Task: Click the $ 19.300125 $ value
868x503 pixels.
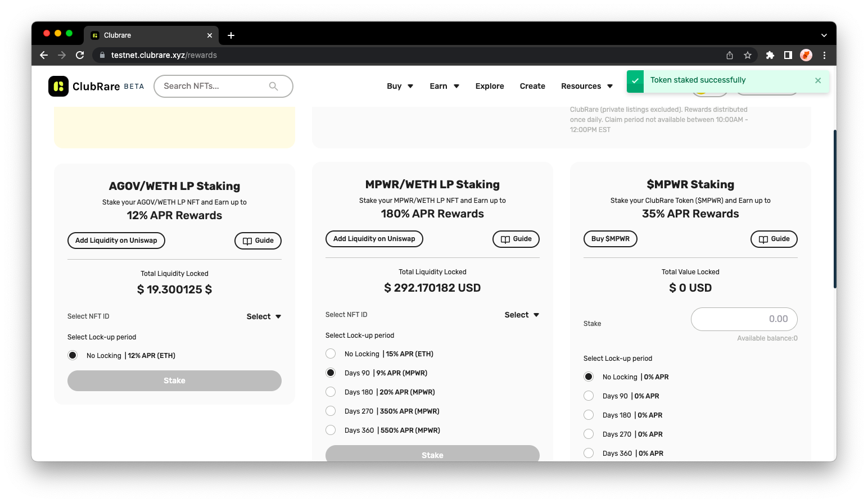Action: (174, 289)
